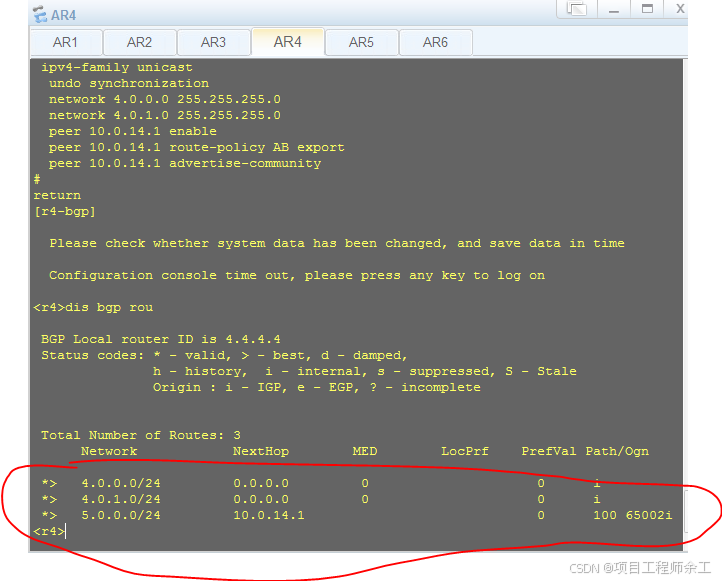The image size is (722, 581).
Task: Click the Status codes legend line
Action: pyautogui.click(x=225, y=355)
